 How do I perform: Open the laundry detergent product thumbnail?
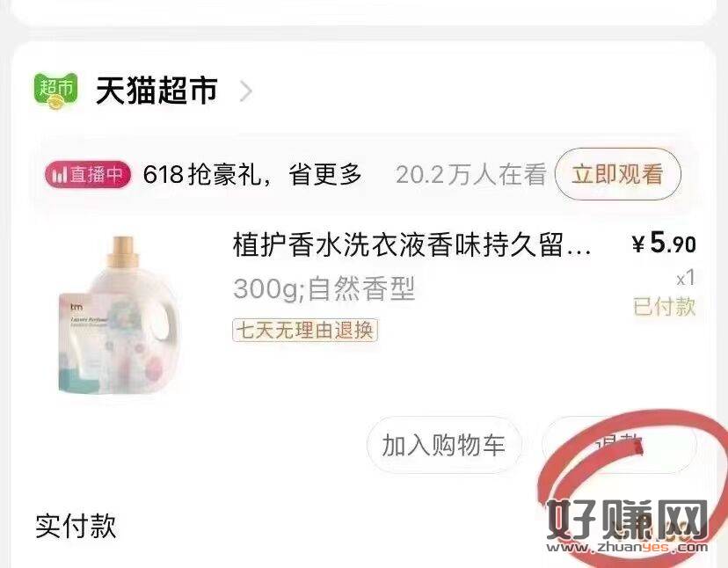(120, 315)
